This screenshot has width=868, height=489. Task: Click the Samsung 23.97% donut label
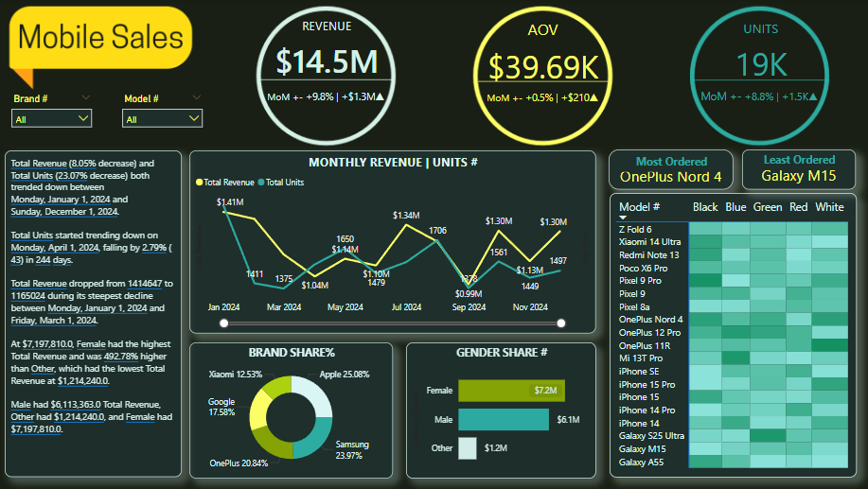(x=352, y=449)
